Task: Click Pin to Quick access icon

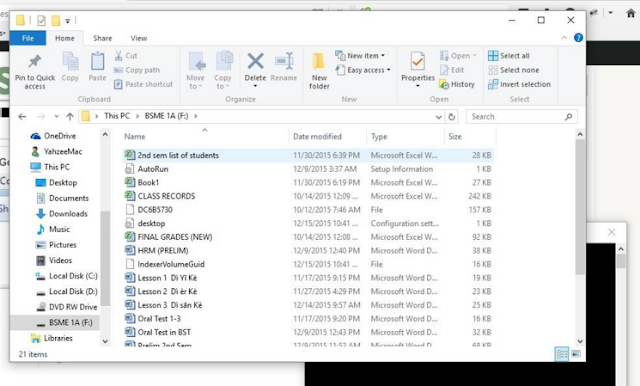Action: (35, 61)
